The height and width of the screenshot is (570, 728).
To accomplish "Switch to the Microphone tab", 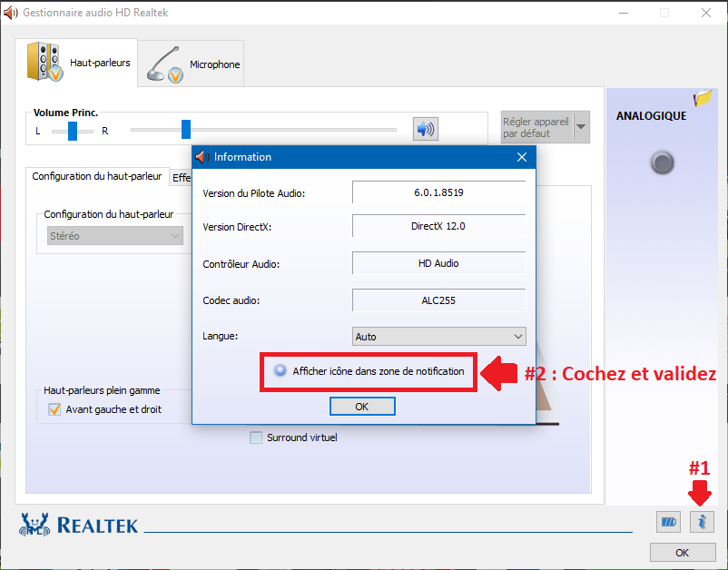I will [191, 64].
